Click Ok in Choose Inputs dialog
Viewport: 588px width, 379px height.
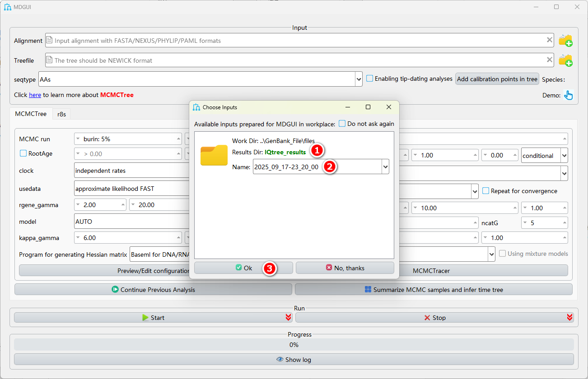pyautogui.click(x=243, y=268)
